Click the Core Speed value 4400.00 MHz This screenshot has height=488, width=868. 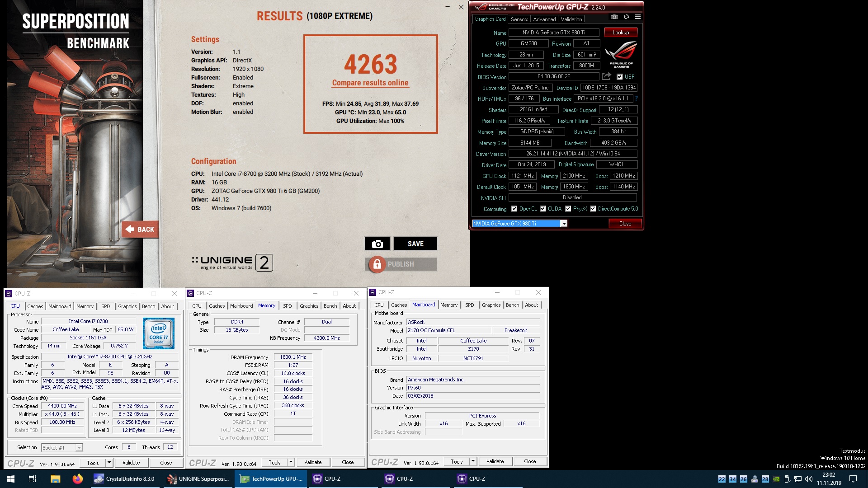(x=62, y=406)
